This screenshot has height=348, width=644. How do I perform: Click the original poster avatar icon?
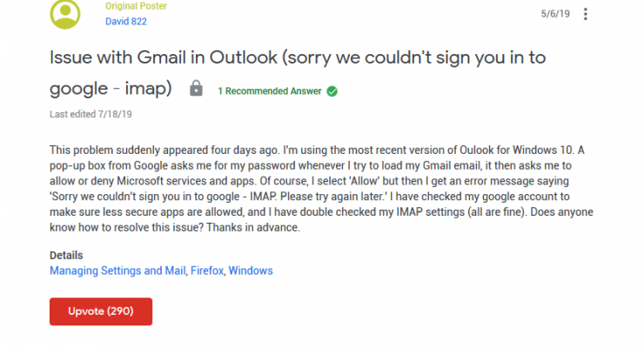pyautogui.click(x=65, y=14)
